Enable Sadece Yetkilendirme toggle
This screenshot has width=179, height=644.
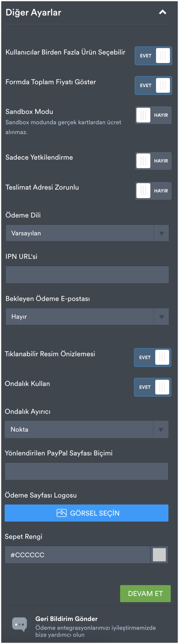point(153,161)
